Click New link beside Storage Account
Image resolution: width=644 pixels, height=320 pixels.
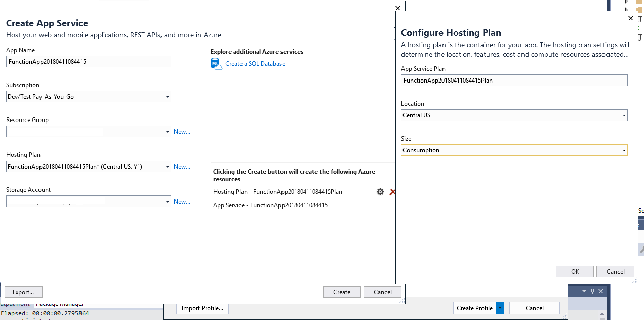[x=182, y=202]
